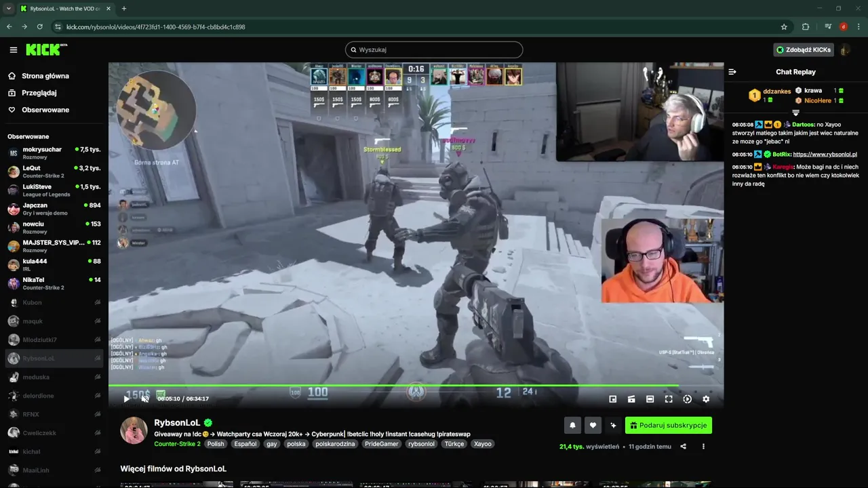
Task: Click Counter-Strike 2 category link
Action: pos(177,444)
